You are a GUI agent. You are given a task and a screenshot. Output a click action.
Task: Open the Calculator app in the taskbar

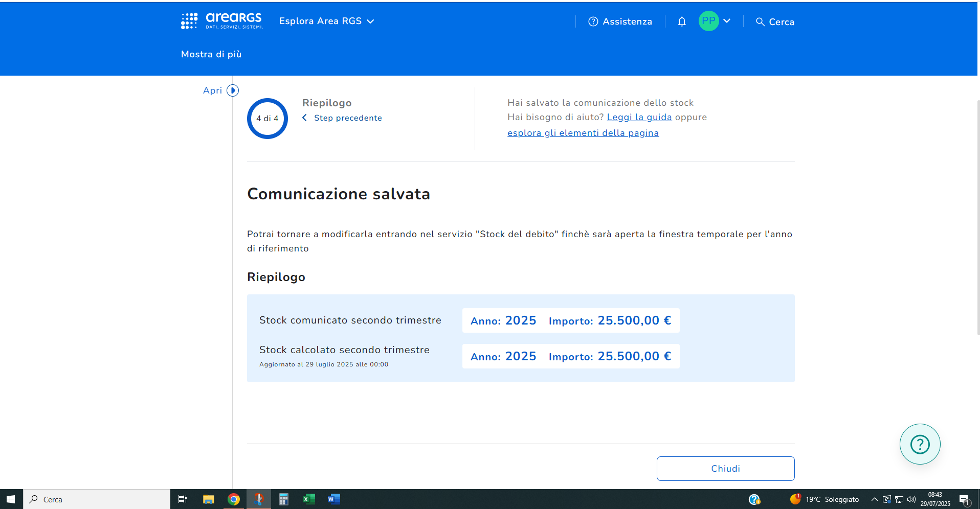(x=284, y=499)
